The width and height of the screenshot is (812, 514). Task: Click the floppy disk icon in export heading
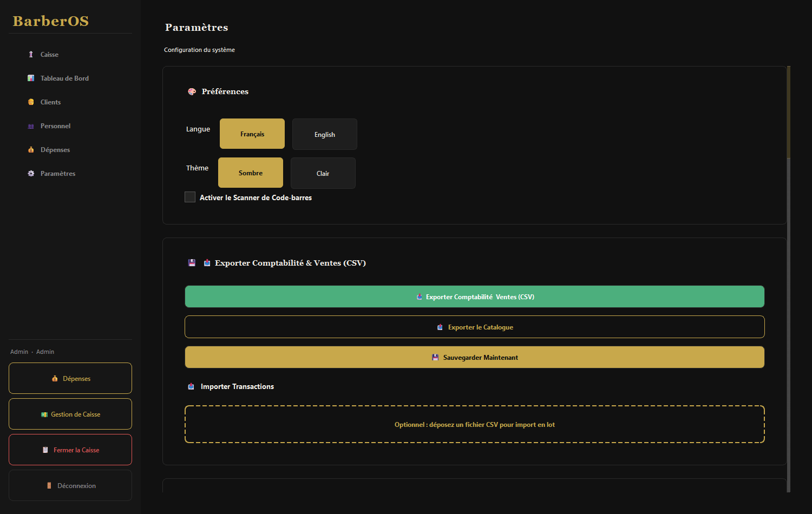[192, 263]
